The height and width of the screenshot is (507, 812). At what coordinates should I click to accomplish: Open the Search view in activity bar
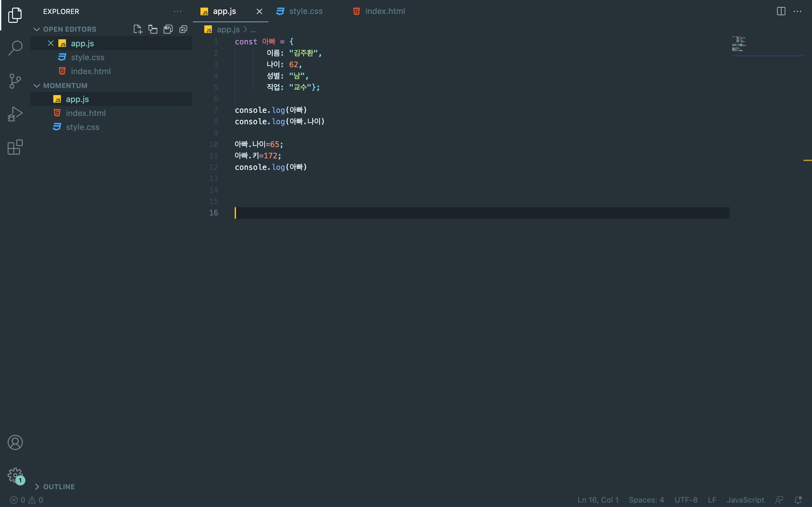point(15,48)
